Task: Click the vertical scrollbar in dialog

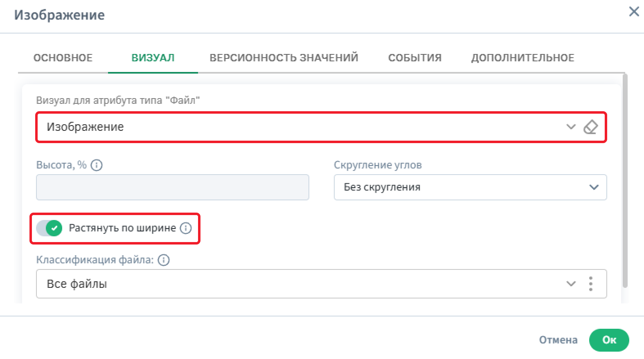Action: tap(624, 180)
